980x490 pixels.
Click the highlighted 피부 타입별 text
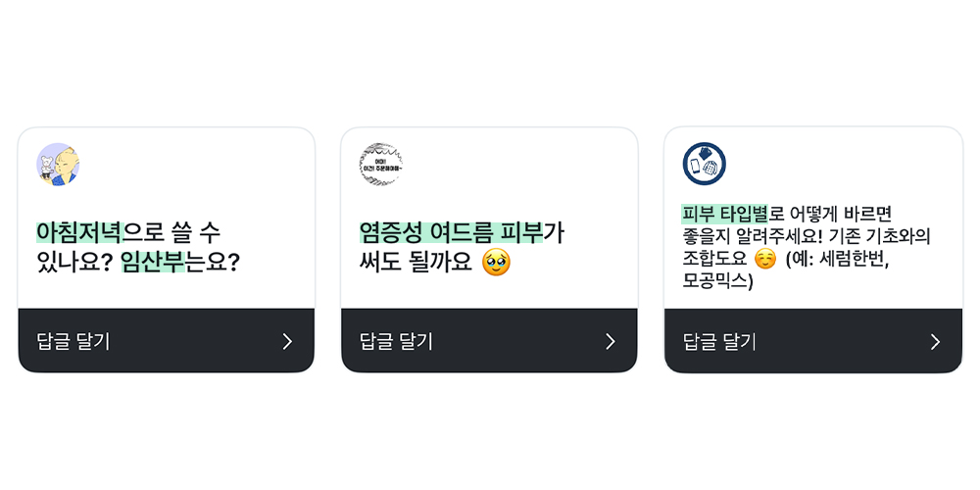(x=724, y=215)
